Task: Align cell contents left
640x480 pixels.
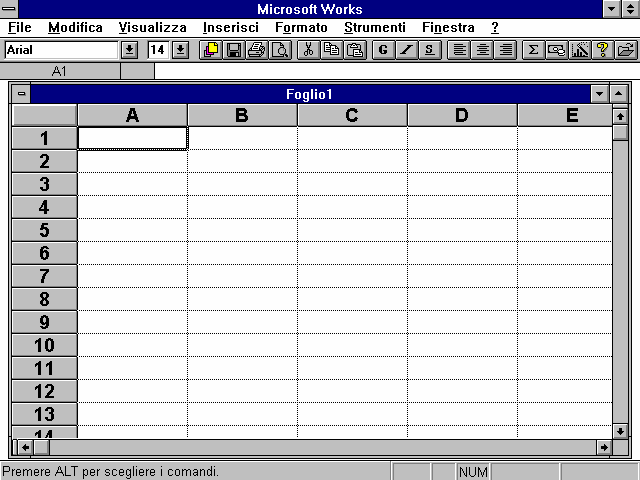Action: coord(459,50)
